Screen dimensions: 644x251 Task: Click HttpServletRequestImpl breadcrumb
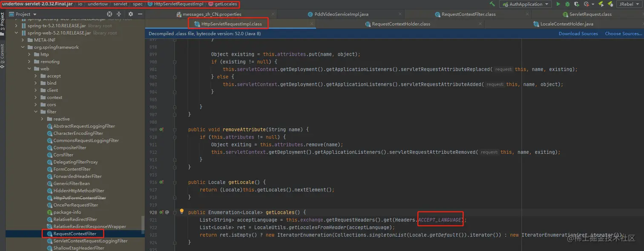(x=175, y=4)
